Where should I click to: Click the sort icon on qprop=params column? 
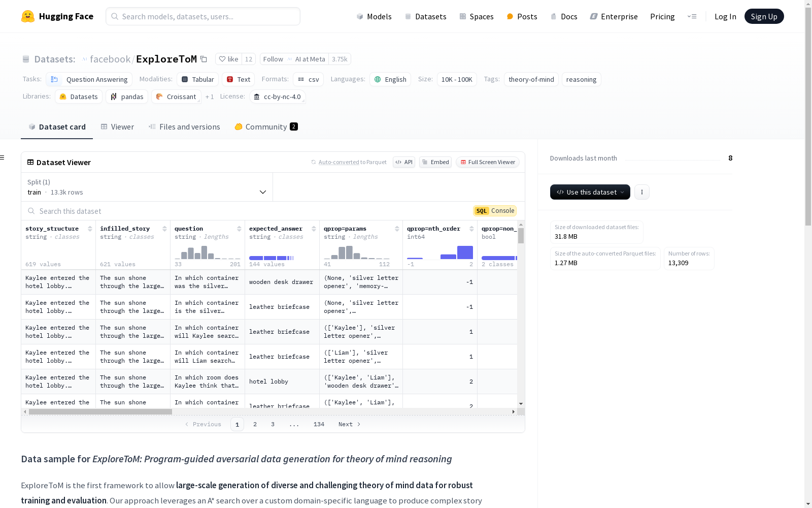[397, 229]
